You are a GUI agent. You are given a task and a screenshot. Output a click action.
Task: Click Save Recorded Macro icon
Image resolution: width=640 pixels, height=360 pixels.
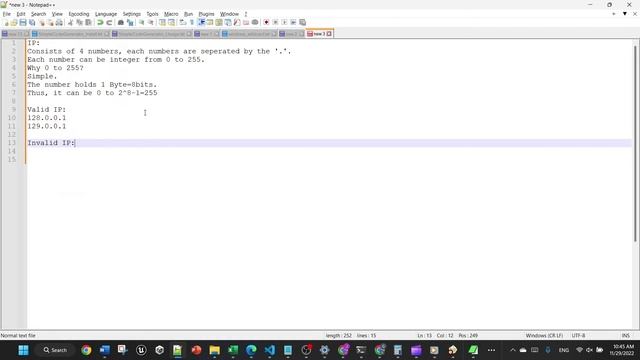(302, 22)
